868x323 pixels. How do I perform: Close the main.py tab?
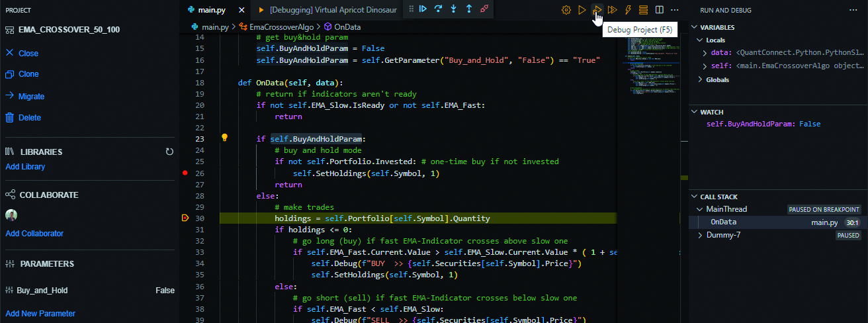241,10
